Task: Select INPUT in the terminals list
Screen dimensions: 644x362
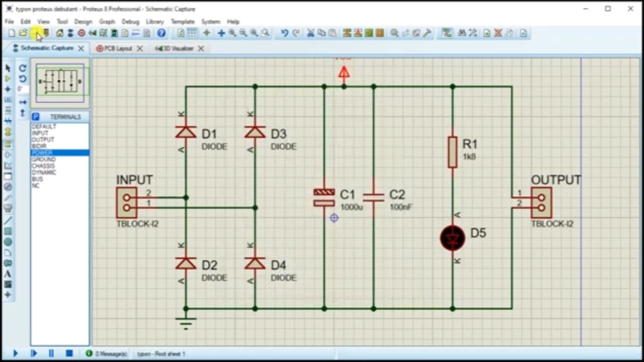Action: point(60,133)
